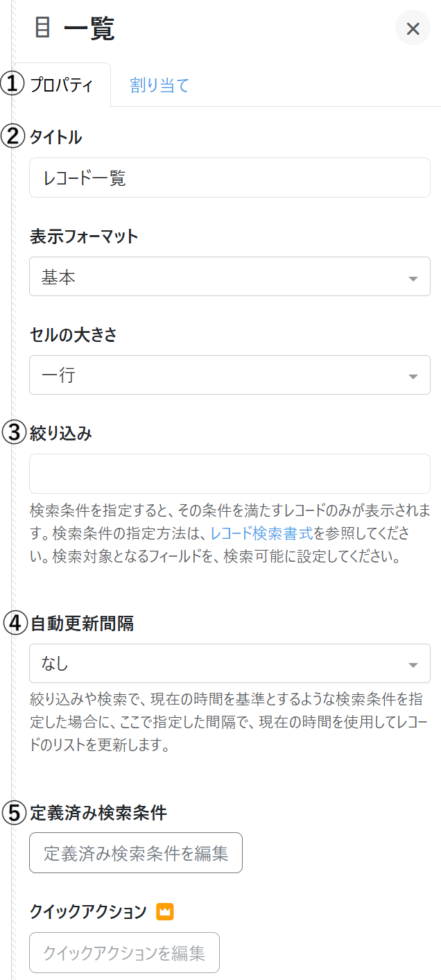Click the list icon beside 一覧 heading

click(43, 28)
